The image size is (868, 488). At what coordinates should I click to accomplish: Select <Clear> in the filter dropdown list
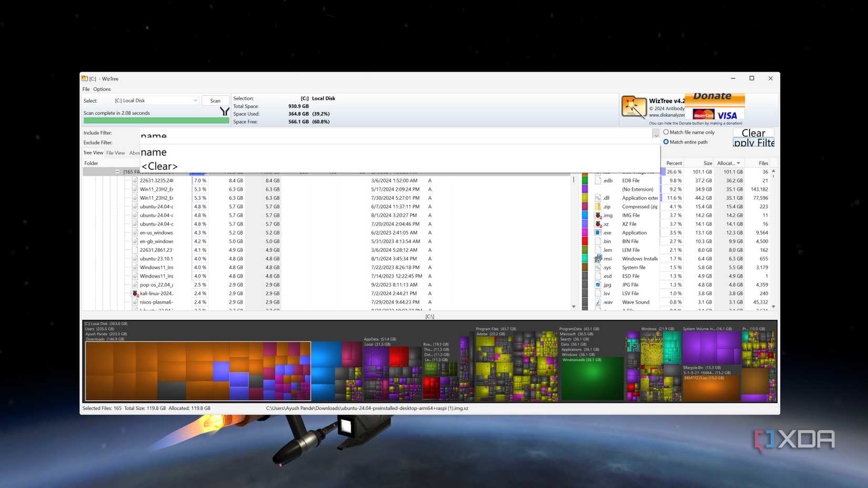pos(159,166)
